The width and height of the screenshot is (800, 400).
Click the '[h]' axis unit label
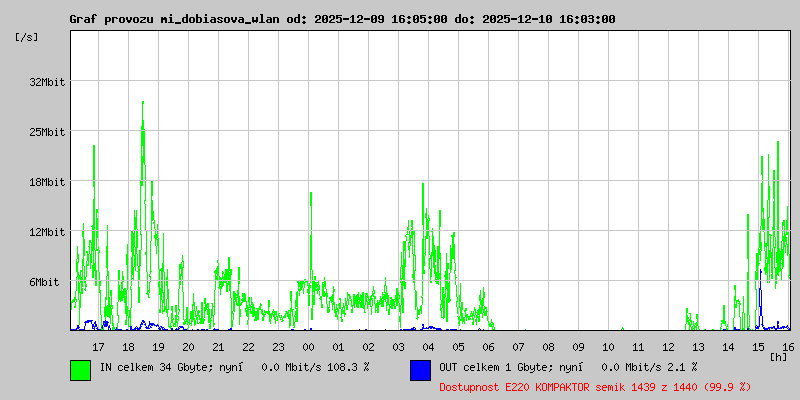(x=779, y=356)
